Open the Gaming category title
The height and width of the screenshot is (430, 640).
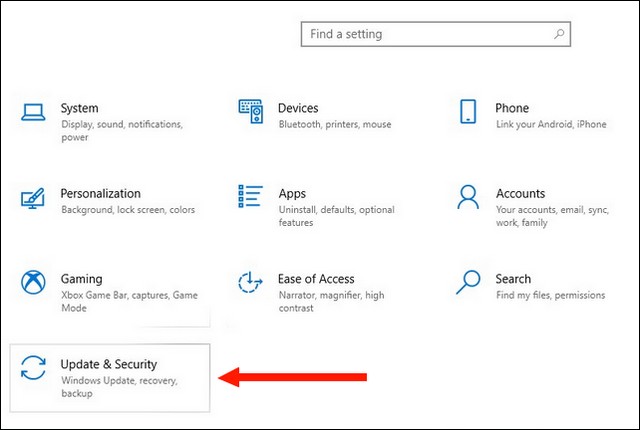point(82,279)
